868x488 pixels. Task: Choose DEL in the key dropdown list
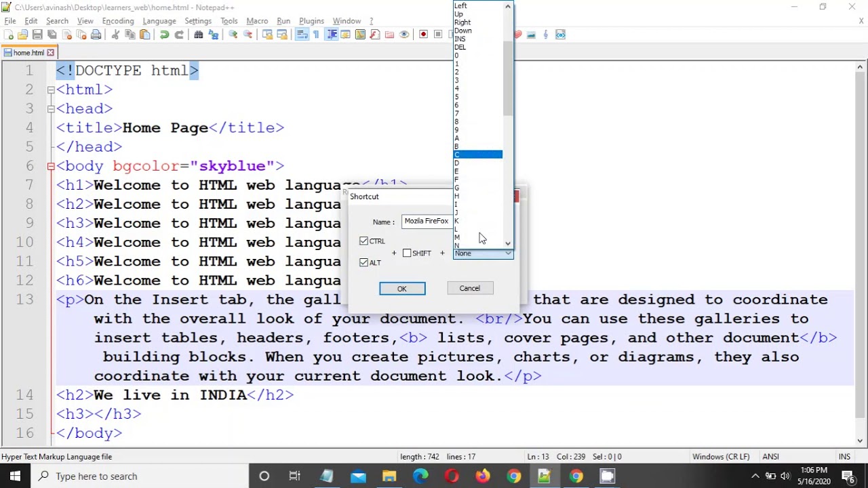pyautogui.click(x=478, y=47)
